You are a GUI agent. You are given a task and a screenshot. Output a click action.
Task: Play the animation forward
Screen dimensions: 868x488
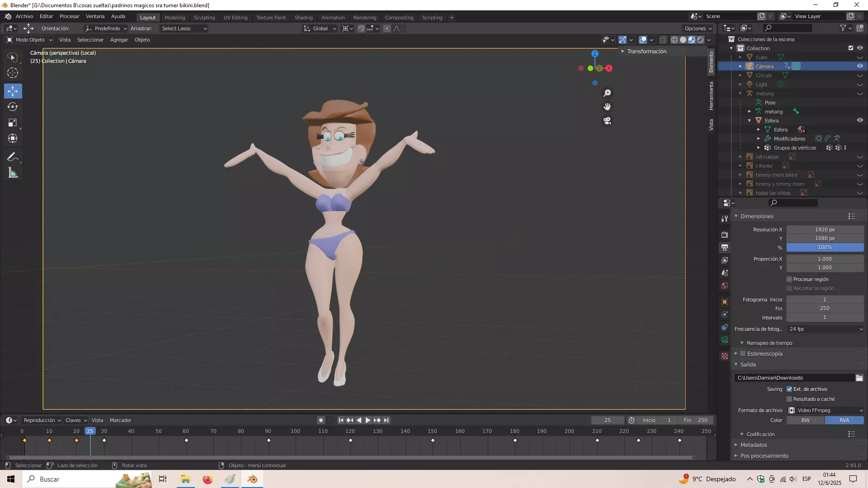(x=368, y=420)
